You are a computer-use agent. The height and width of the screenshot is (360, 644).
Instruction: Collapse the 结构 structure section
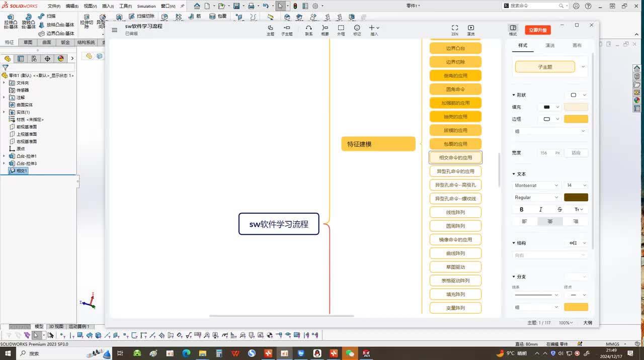click(514, 243)
